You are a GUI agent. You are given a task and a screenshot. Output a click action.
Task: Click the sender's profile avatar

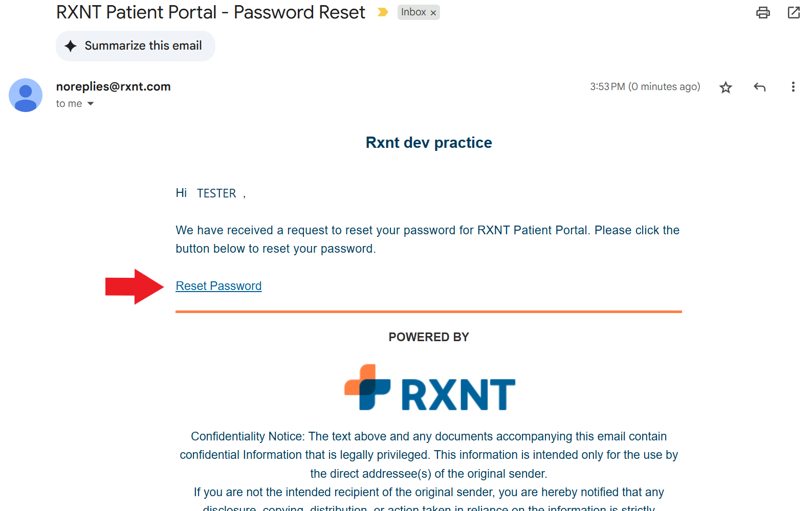(26, 95)
